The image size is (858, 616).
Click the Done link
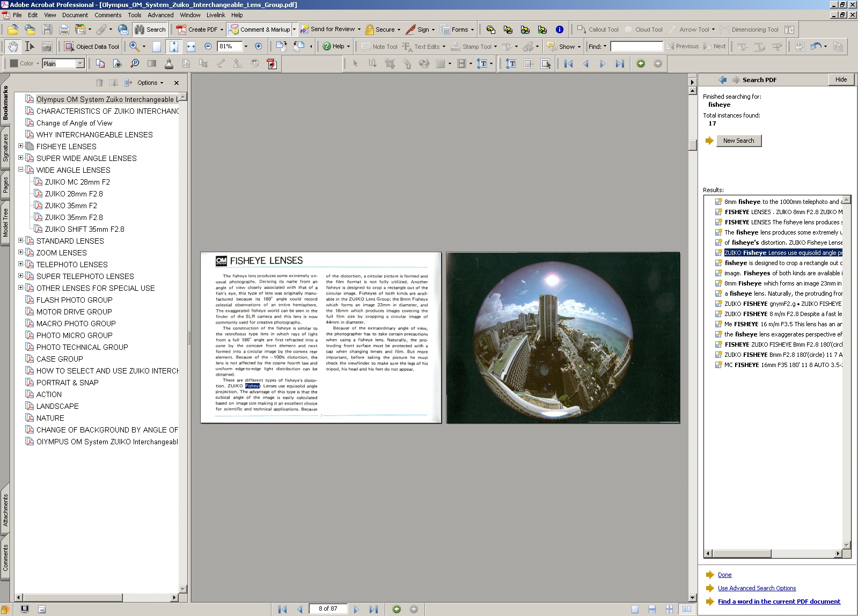coord(724,575)
